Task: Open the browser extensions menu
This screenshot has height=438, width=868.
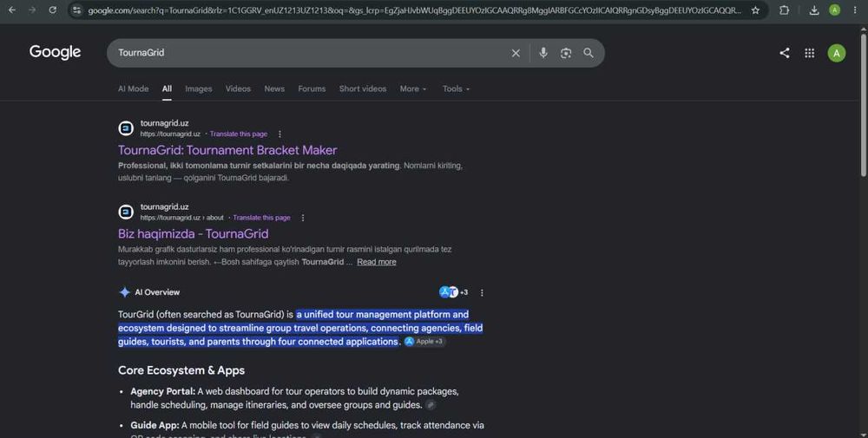Action: (x=785, y=10)
